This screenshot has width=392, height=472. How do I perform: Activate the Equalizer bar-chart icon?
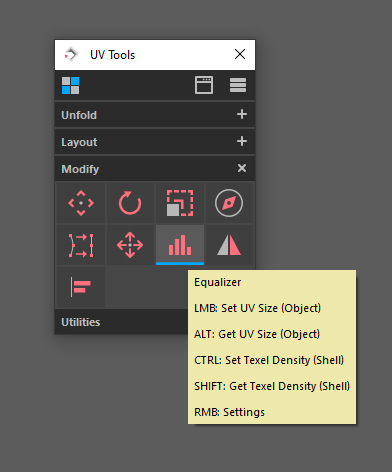coord(180,245)
